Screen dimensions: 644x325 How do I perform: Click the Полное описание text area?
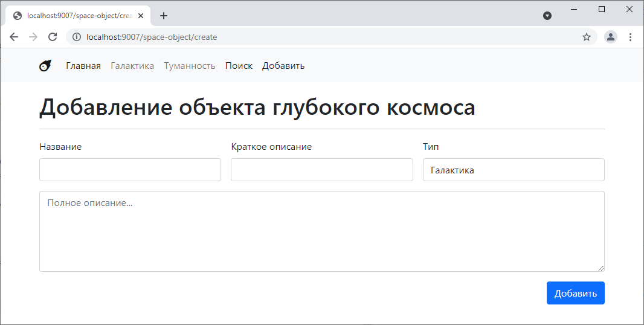[321, 231]
